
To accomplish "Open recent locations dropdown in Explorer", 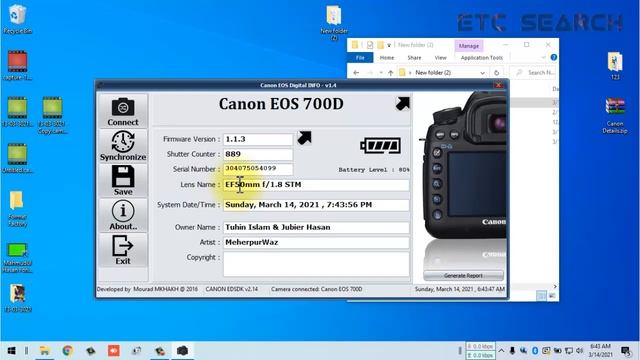I will (x=381, y=73).
